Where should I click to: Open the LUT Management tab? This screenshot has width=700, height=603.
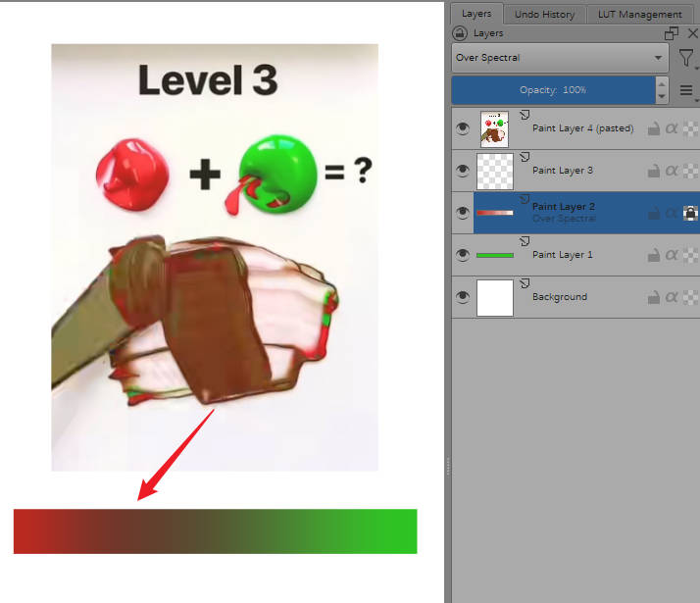(x=640, y=15)
